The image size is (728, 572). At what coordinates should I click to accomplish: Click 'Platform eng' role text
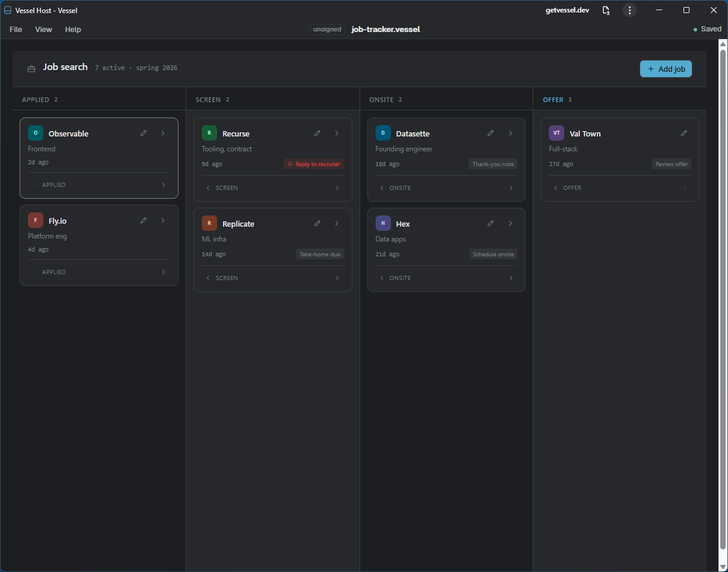point(47,236)
